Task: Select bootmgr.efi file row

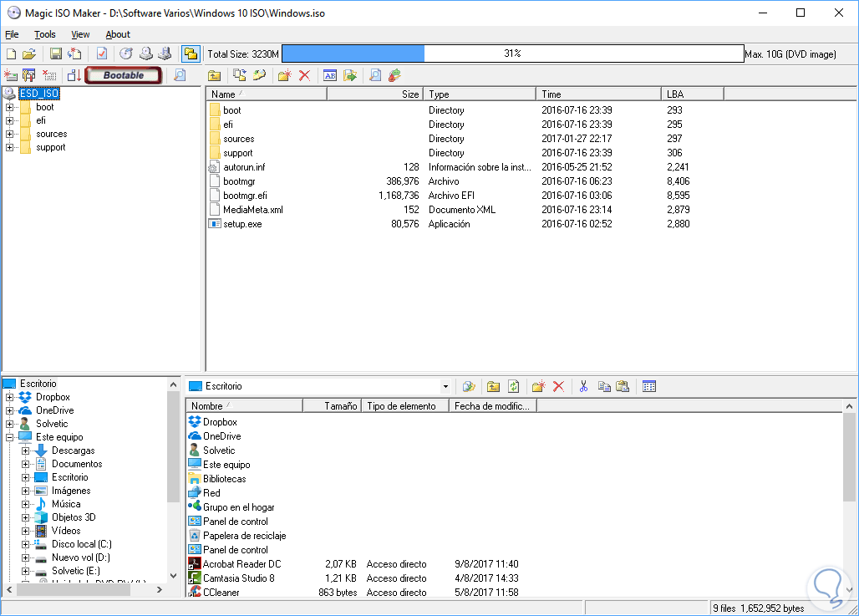Action: click(x=245, y=196)
